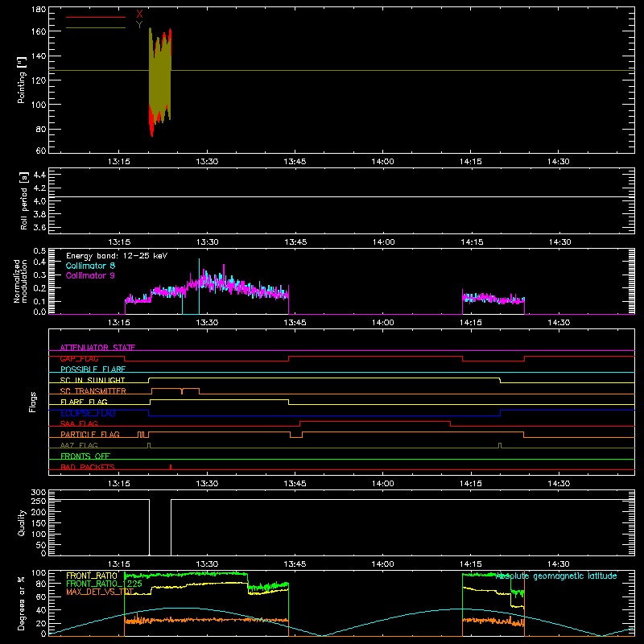This screenshot has width=644, height=644.
Task: Click the SC_IN_SUNLIGHT flag label
Action: [93, 380]
